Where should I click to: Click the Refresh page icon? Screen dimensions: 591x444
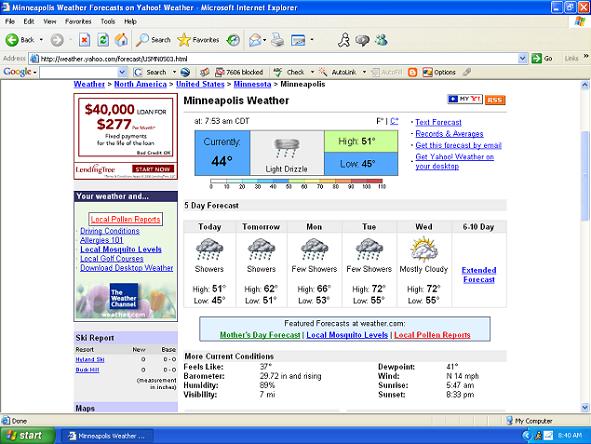(103, 40)
